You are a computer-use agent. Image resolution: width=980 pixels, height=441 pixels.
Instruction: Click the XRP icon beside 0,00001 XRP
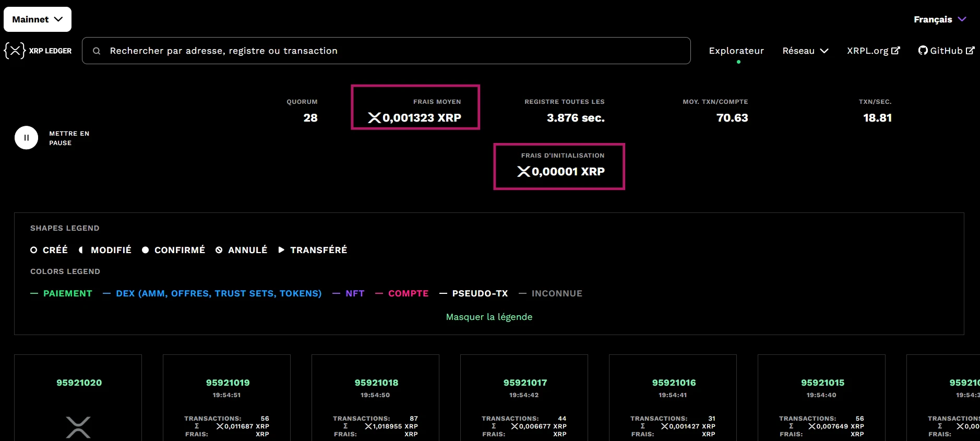pyautogui.click(x=523, y=172)
